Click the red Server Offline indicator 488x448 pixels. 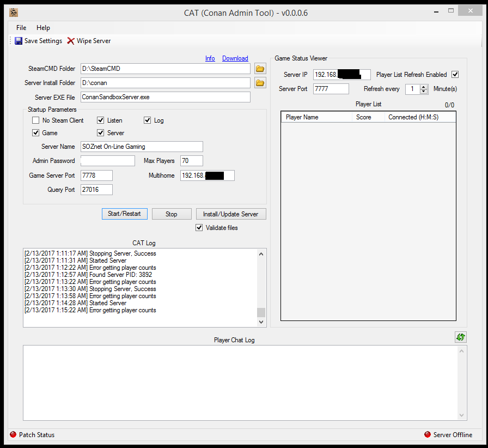point(428,434)
